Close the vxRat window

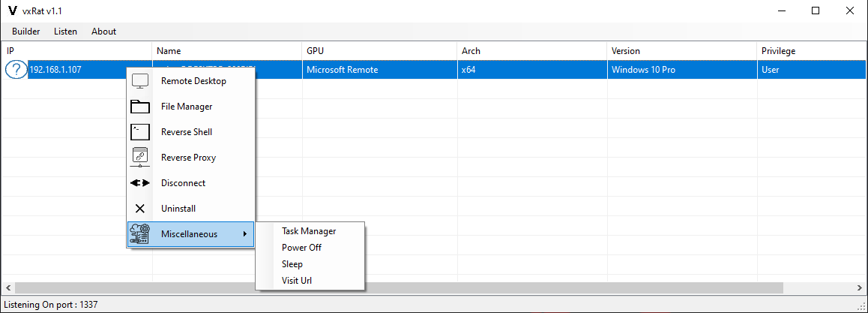pyautogui.click(x=850, y=11)
